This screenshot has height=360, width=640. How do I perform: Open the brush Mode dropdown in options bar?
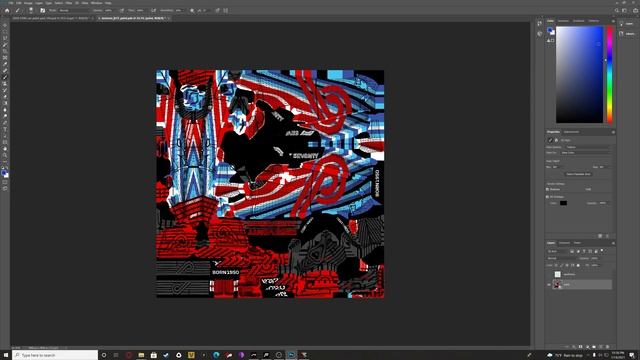[x=74, y=11]
